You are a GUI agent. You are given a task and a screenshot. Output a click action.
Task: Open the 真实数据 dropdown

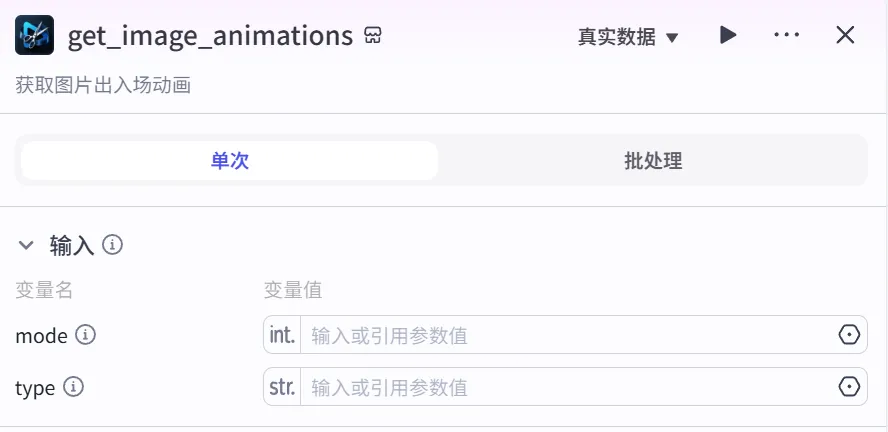(x=628, y=37)
